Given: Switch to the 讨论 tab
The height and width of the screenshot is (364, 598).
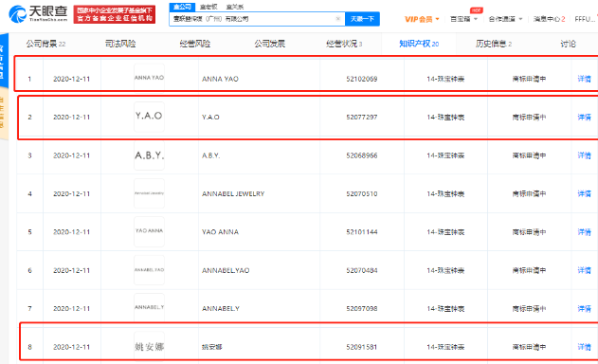Looking at the screenshot, I should [568, 44].
